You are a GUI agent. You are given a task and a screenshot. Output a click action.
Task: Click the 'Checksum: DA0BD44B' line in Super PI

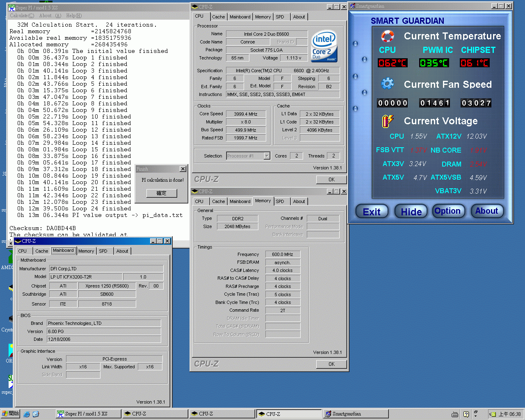(x=43, y=228)
